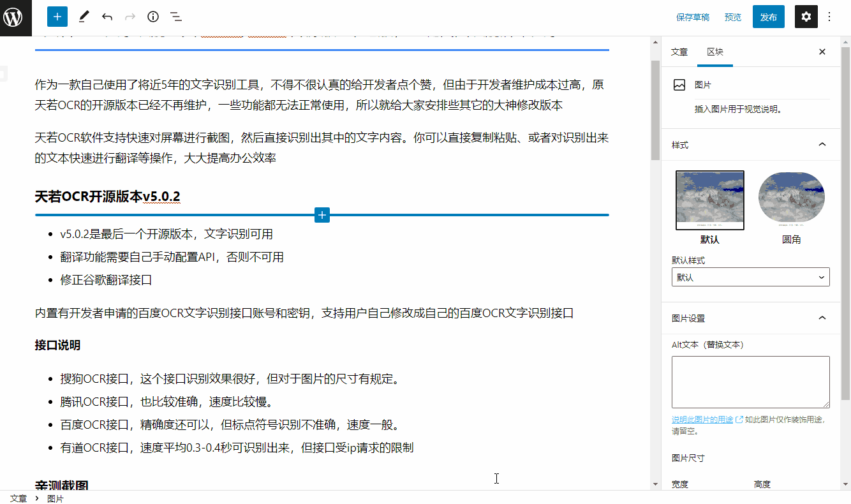Image resolution: width=851 pixels, height=504 pixels.
Task: Switch to the 文章 tab
Action: coord(679,52)
